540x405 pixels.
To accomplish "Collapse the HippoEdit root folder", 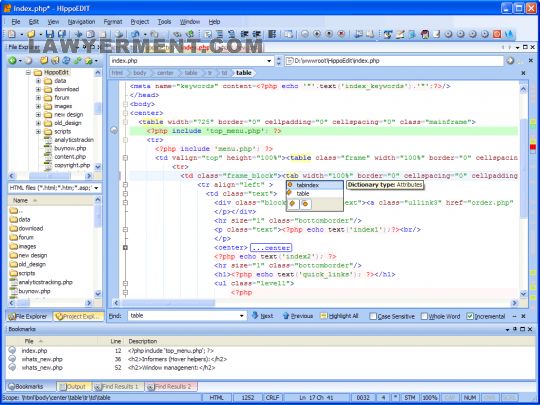I will click(x=29, y=73).
